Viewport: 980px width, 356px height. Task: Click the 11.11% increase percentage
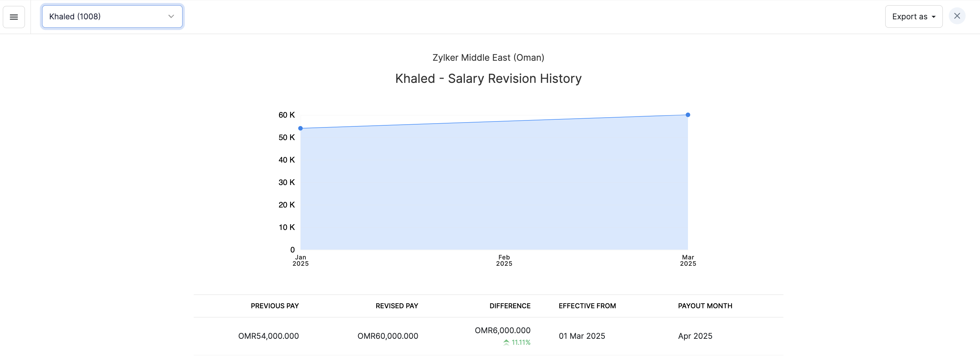click(521, 342)
